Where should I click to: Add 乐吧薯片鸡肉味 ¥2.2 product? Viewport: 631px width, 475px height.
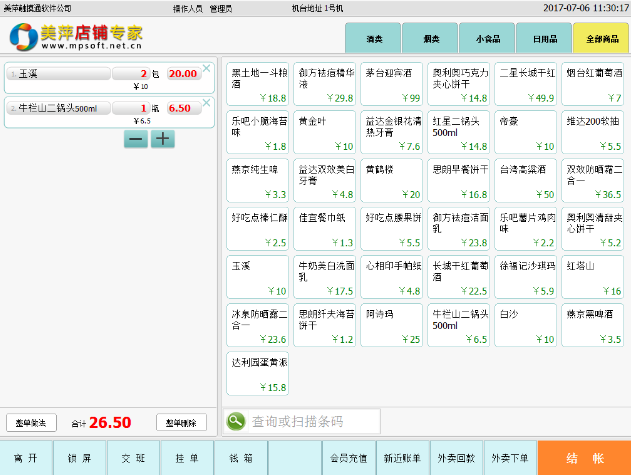point(526,229)
